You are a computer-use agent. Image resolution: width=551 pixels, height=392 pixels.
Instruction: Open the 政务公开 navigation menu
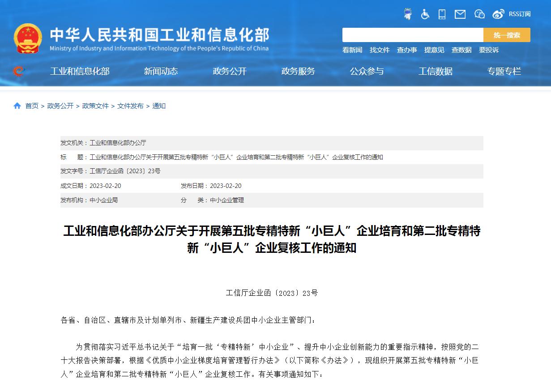(230, 71)
